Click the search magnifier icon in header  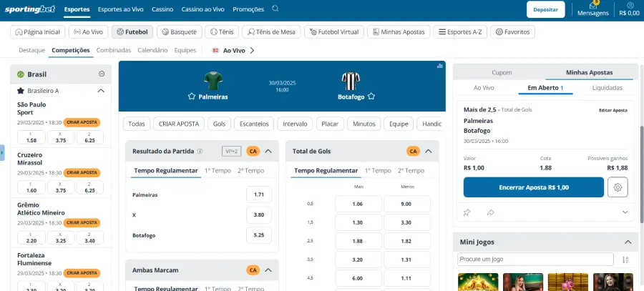coord(275,9)
